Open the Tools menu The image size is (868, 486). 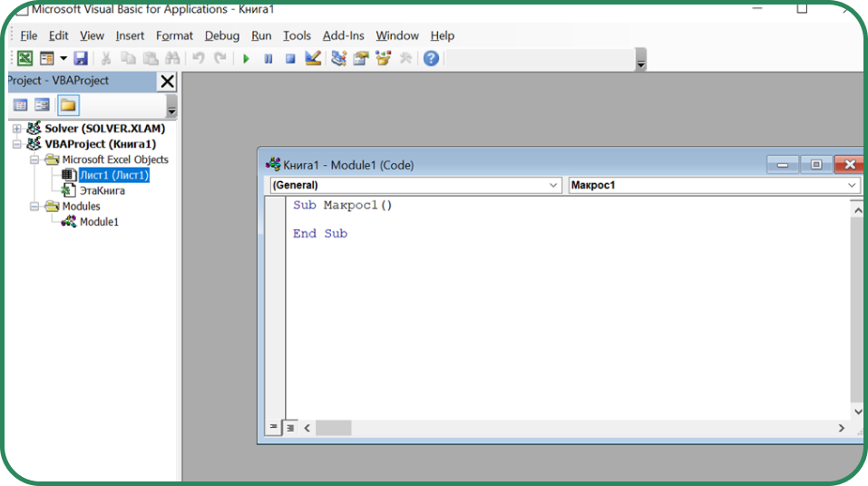297,35
